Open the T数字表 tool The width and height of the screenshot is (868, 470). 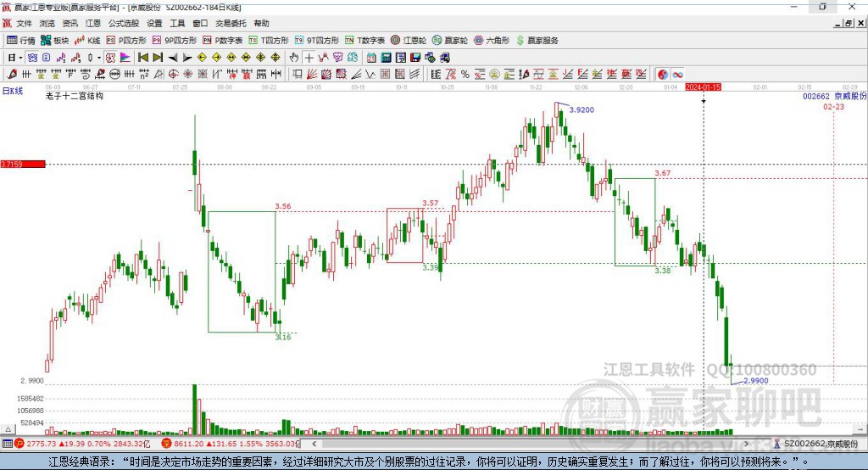(x=364, y=41)
